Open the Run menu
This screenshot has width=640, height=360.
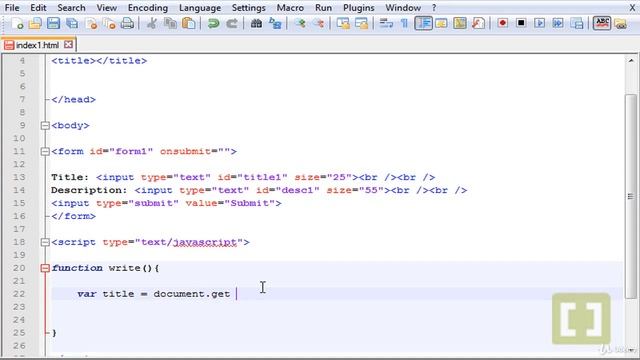pyautogui.click(x=323, y=8)
